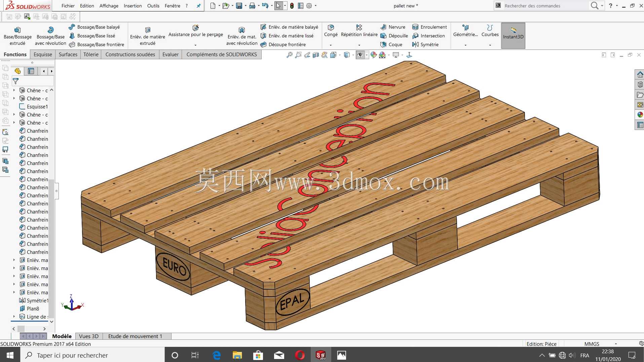Use the Découpe frontière tool

point(283,44)
